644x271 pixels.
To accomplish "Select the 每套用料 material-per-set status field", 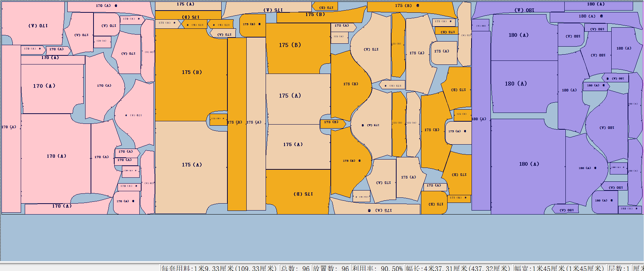I will tap(219, 268).
